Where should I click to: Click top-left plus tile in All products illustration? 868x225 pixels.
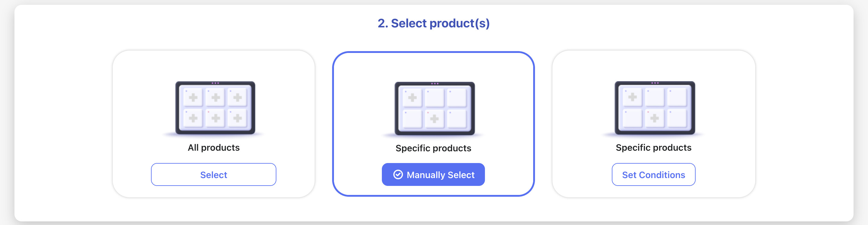point(193,97)
